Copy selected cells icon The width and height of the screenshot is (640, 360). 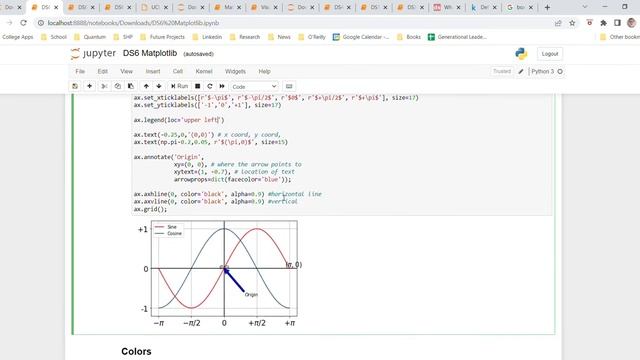[x=118, y=86]
